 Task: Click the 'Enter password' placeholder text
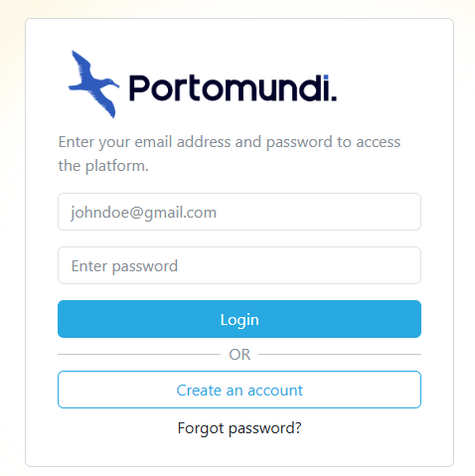tap(124, 266)
